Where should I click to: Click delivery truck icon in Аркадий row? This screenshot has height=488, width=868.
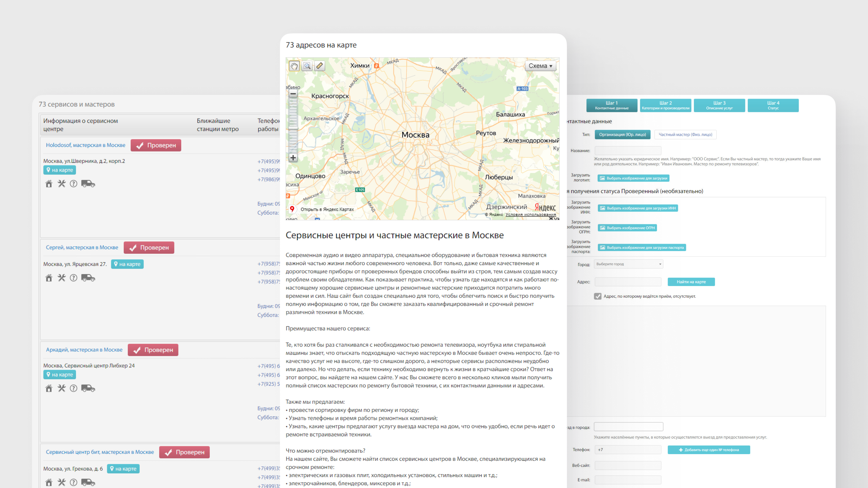pyautogui.click(x=88, y=388)
